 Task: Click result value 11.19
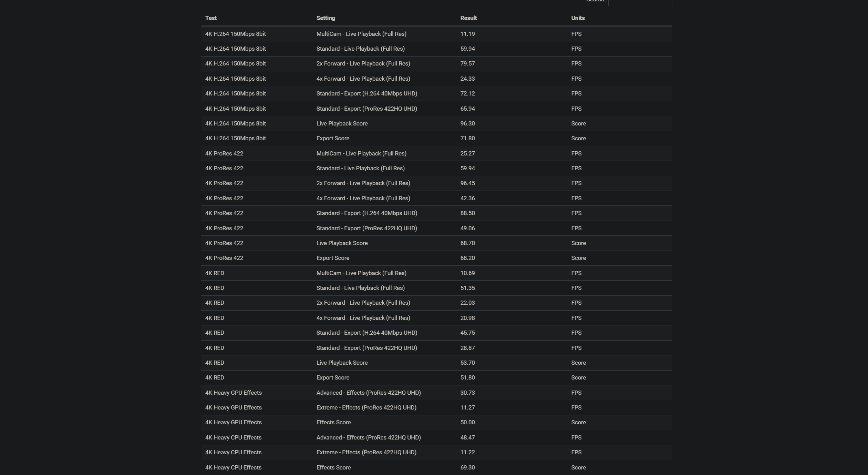pyautogui.click(x=467, y=34)
